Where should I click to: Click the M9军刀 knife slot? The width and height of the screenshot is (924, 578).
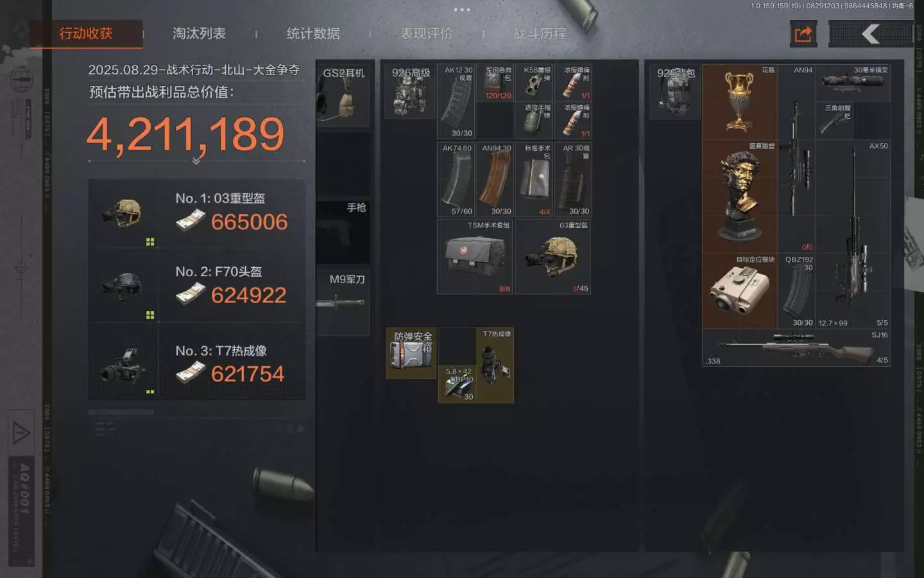[343, 302]
